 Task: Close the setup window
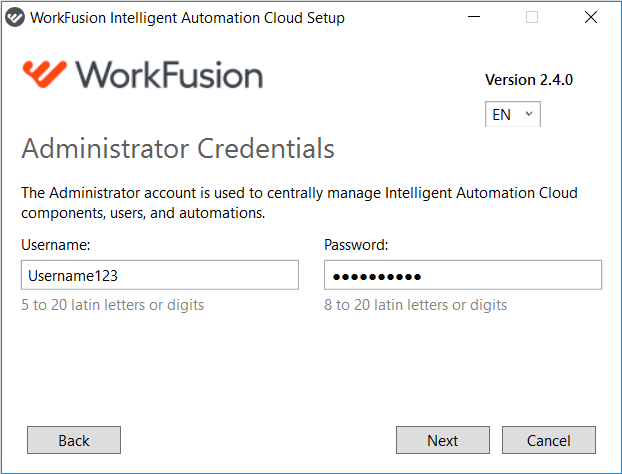point(591,17)
